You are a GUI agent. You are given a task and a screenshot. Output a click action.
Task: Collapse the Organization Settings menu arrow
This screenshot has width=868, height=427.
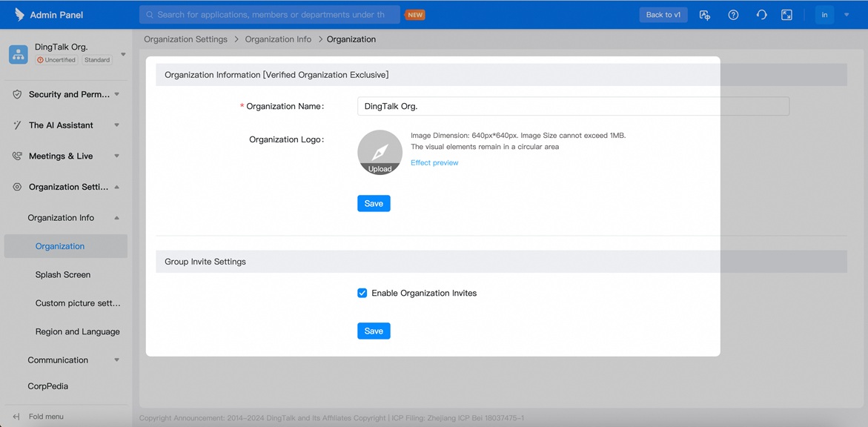click(117, 188)
